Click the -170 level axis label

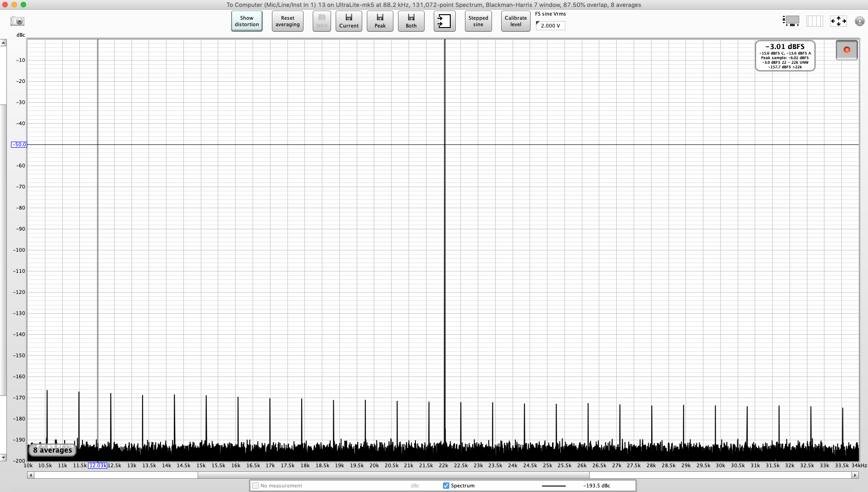(19, 398)
